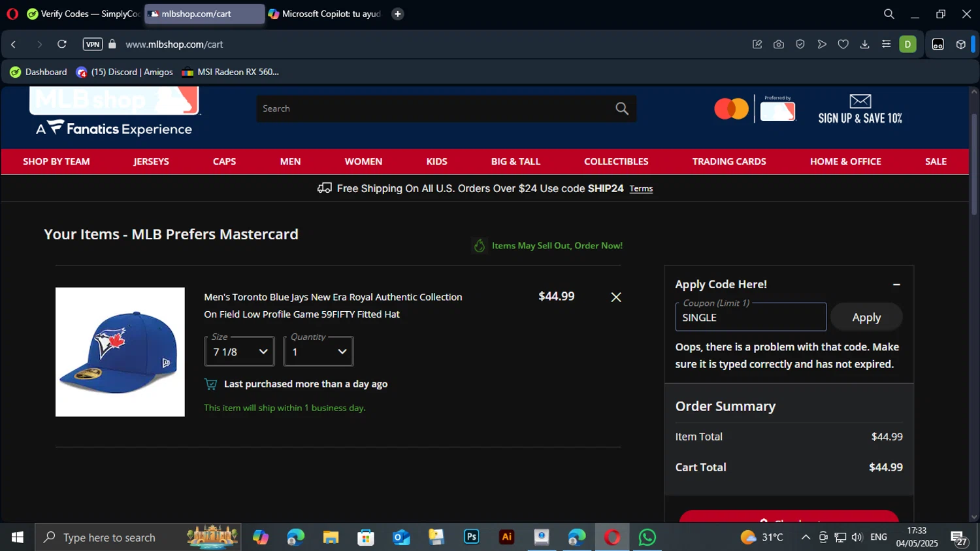
Task: Open the Discord Amigos bookmark
Action: point(125,72)
